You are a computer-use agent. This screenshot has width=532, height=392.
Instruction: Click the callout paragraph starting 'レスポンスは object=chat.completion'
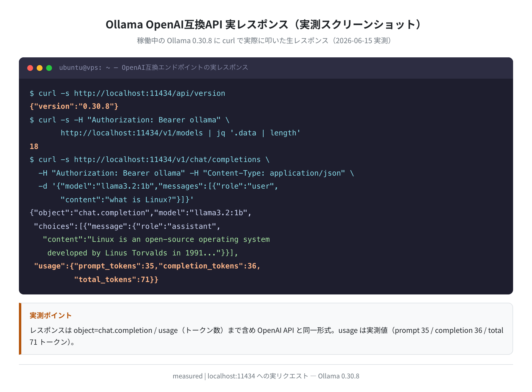pos(266,336)
